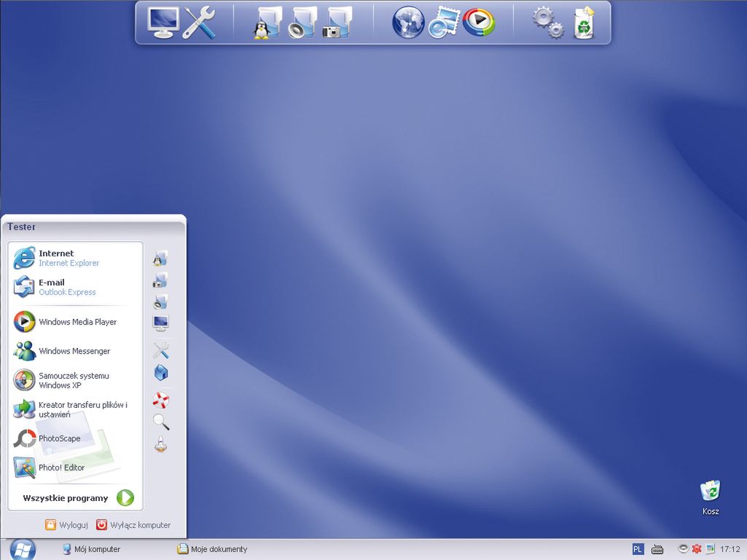Launch the media player icon in the dock
The height and width of the screenshot is (560, 747).
(479, 23)
